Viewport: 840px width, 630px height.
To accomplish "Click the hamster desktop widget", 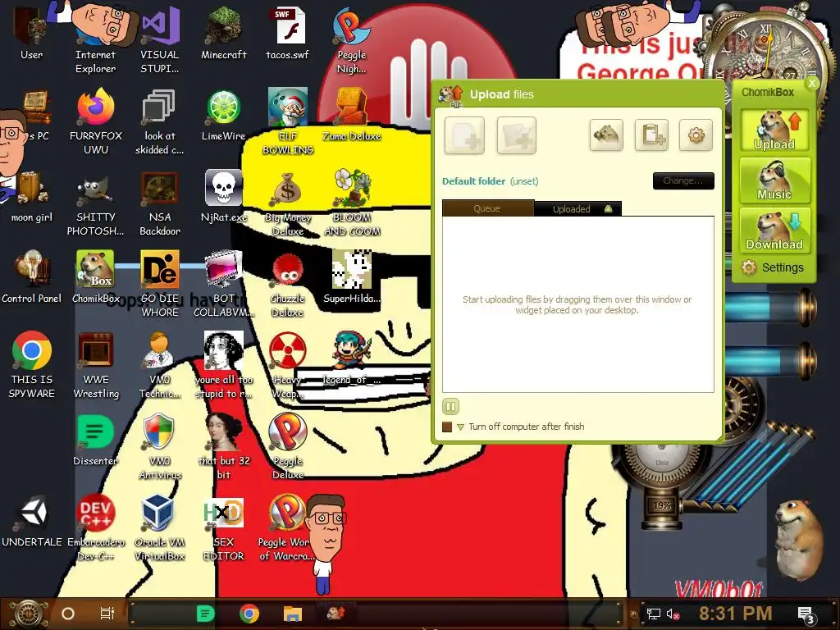I will point(798,541).
